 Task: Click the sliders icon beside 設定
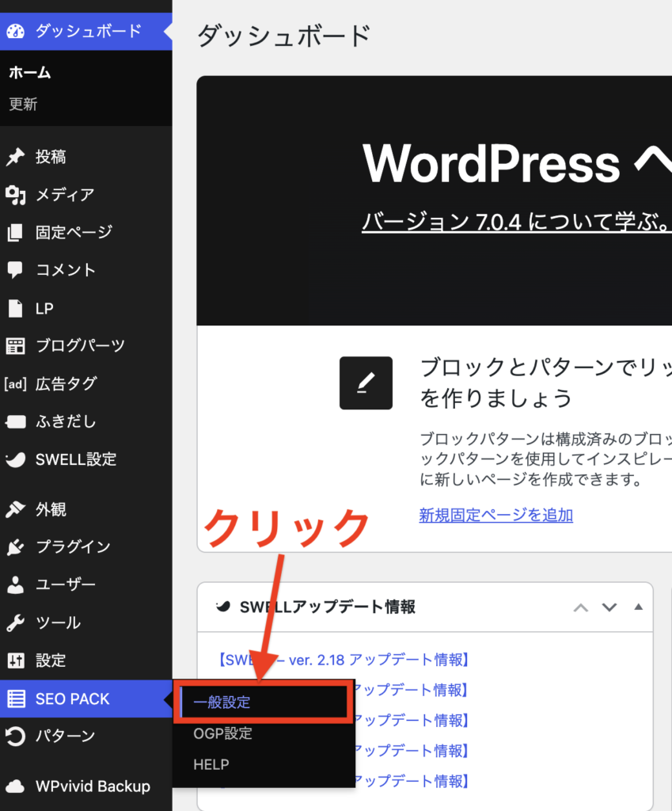16,661
